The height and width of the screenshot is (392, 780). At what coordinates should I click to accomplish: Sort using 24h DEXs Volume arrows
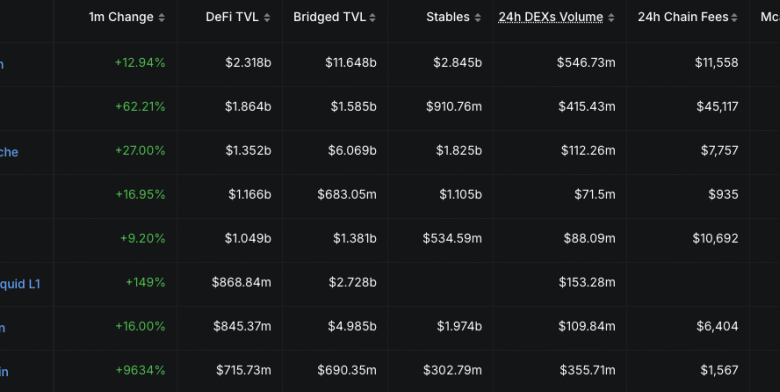tap(611, 17)
